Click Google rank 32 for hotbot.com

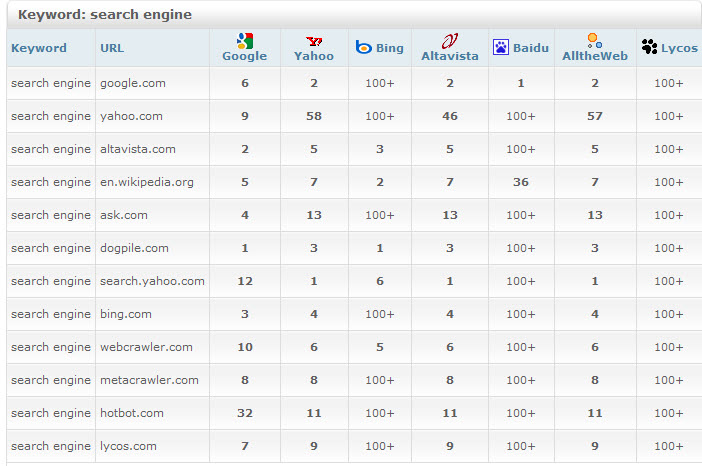click(x=245, y=413)
